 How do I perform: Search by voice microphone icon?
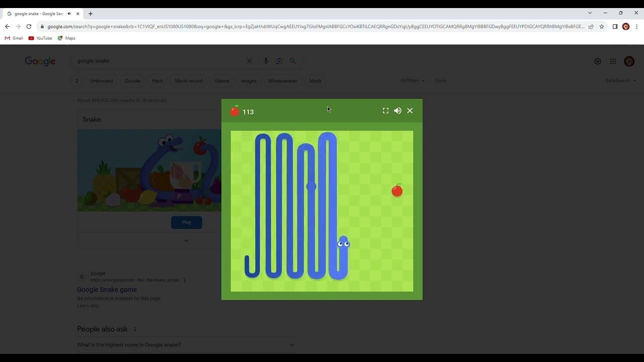266,61
